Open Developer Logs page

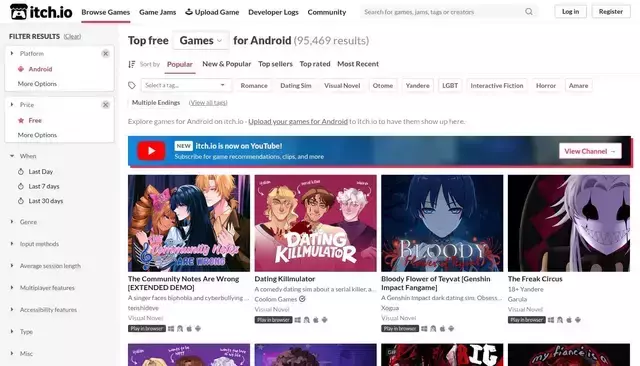[273, 12]
